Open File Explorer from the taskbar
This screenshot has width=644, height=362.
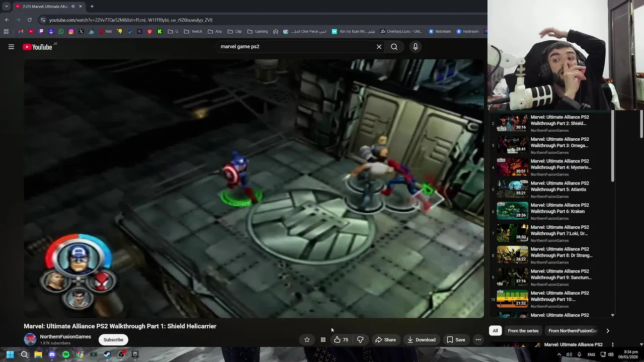point(38,354)
